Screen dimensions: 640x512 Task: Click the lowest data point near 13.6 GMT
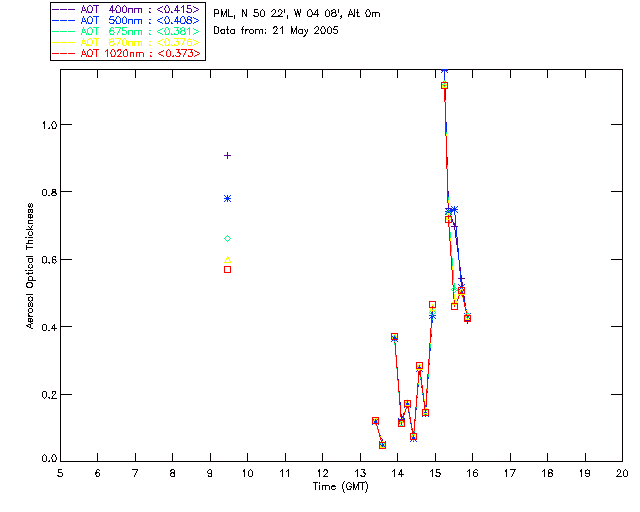click(382, 445)
